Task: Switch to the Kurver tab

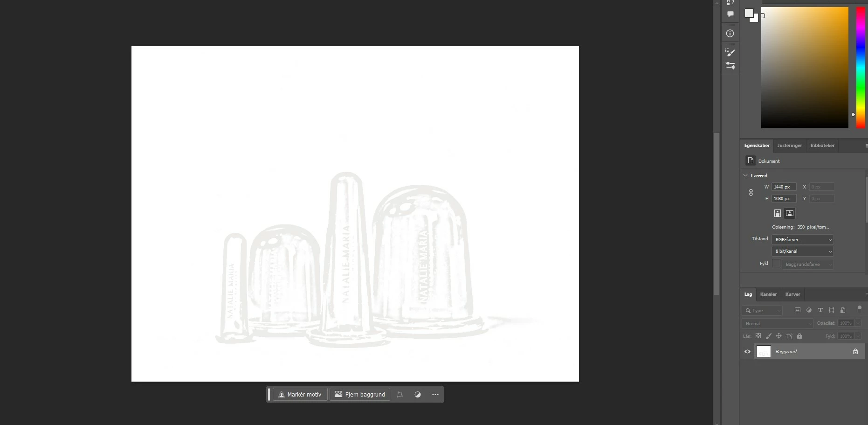Action: tap(792, 294)
